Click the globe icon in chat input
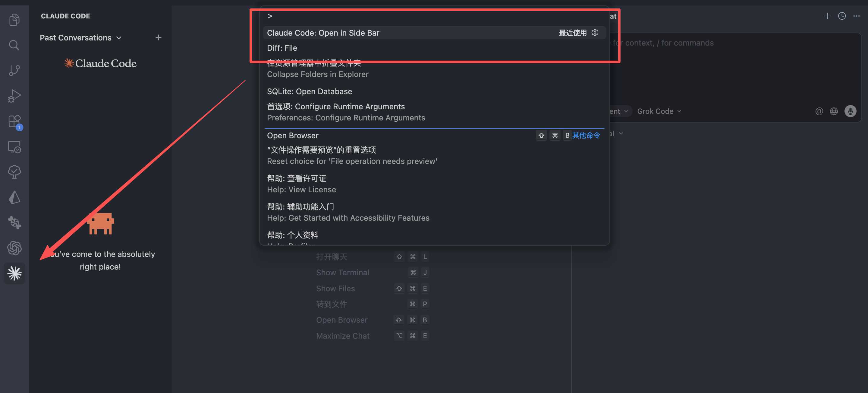Viewport: 868px width, 393px height. pyautogui.click(x=834, y=111)
